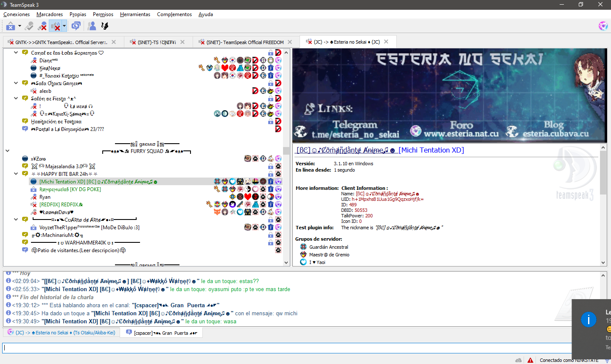Select the Majasalandia 3.0 channel
The width and height of the screenshot is (611, 364).
(x=62, y=167)
